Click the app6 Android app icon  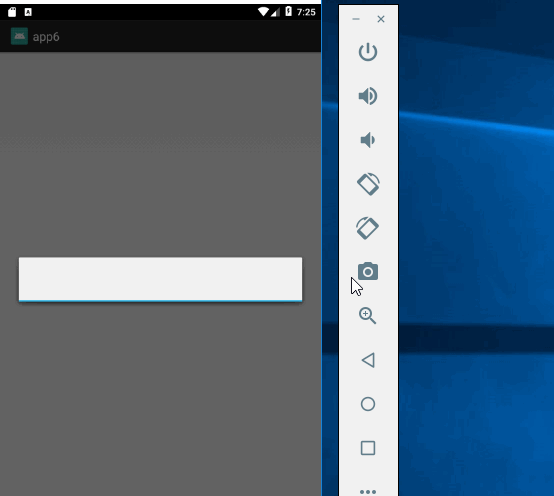point(19,36)
